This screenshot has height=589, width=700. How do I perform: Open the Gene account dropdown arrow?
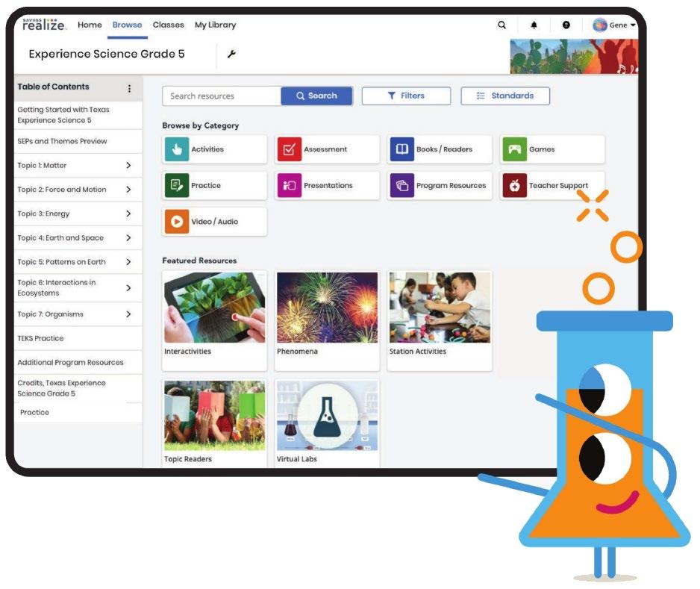coord(633,25)
